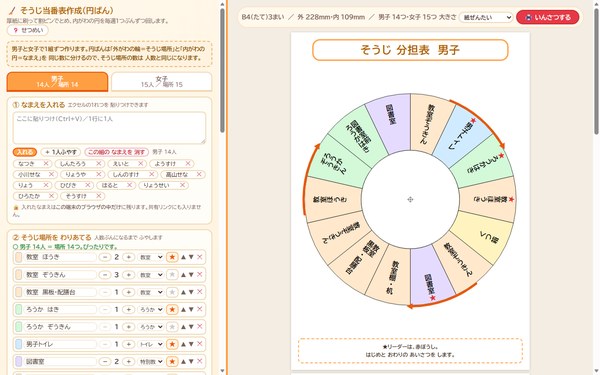The image size is (600, 375).
Task: Delete the 教室 黒板・配膳台 row
Action: point(199,292)
